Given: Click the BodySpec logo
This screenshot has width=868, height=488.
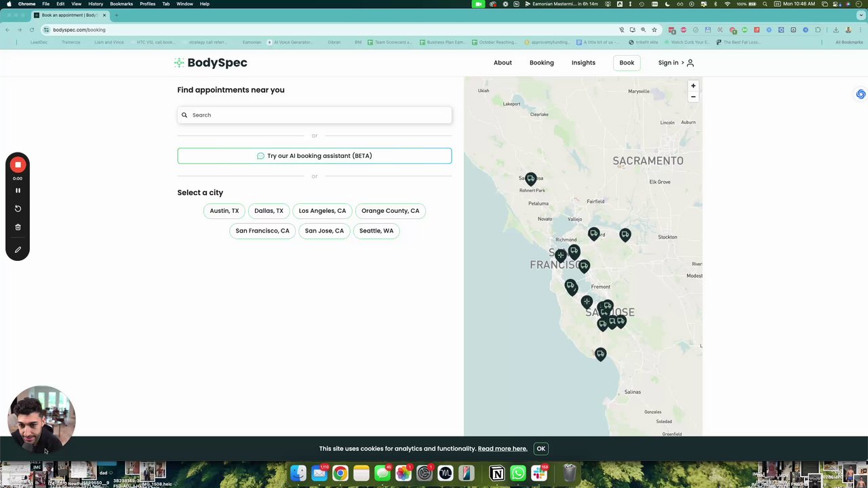Looking at the screenshot, I should pos(210,62).
